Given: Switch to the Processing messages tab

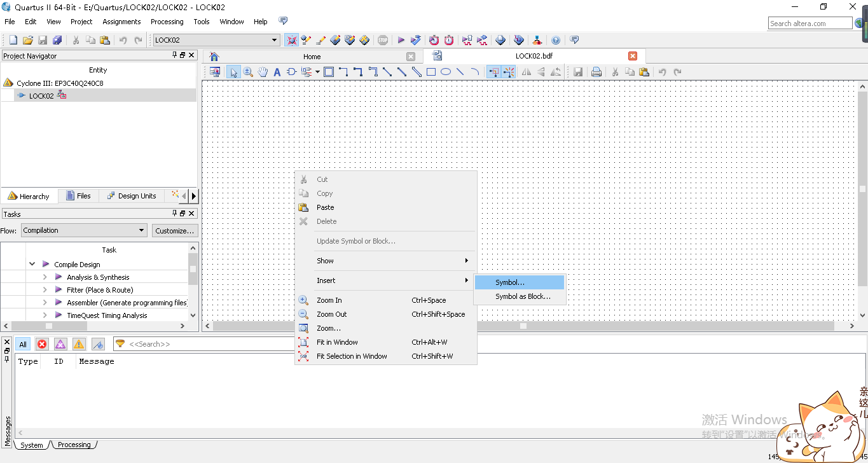Looking at the screenshot, I should [74, 445].
